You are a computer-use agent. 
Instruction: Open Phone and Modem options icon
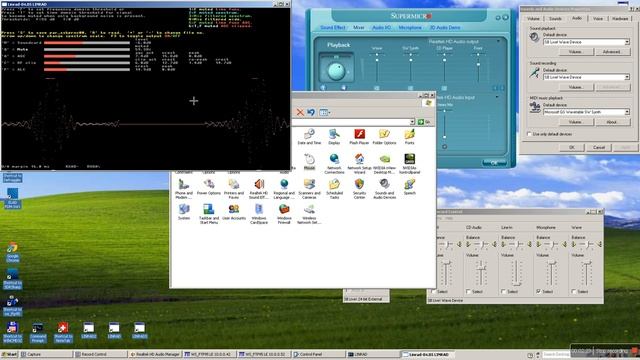click(x=184, y=189)
